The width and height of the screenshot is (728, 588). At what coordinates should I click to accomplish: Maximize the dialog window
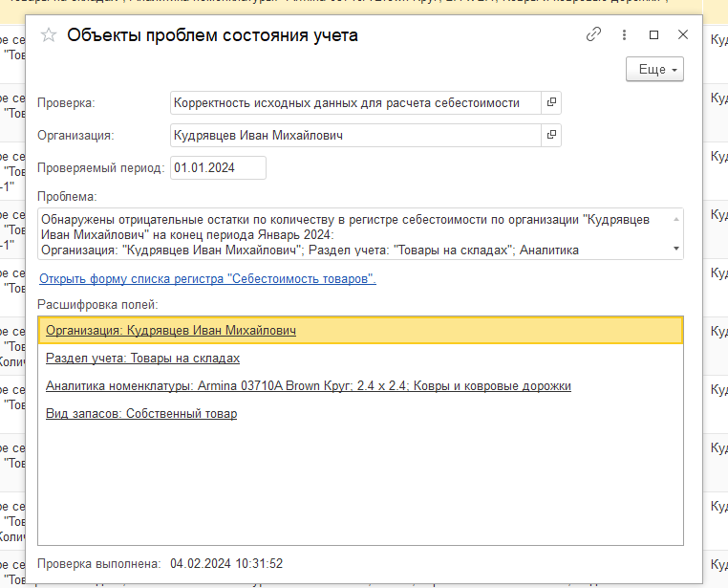tap(653, 34)
